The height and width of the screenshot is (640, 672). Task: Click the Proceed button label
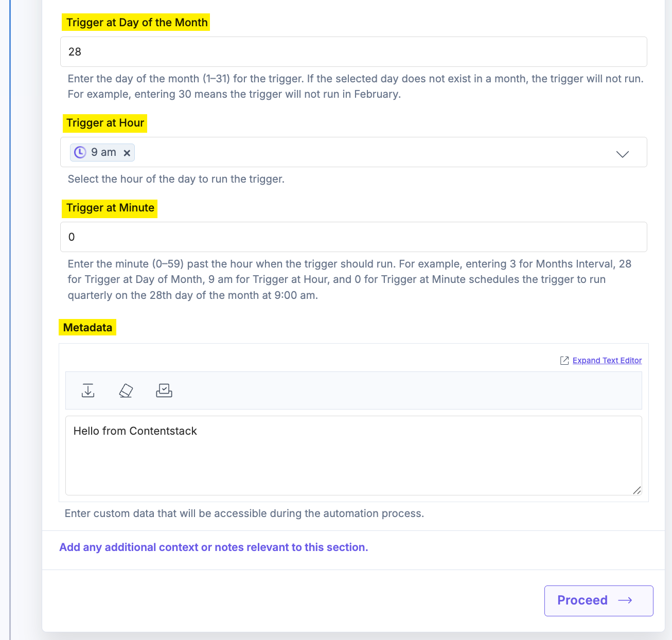(582, 600)
